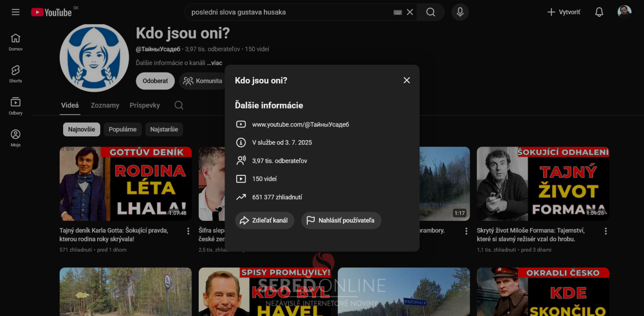
Task: Clear the search text with X
Action: 410,12
